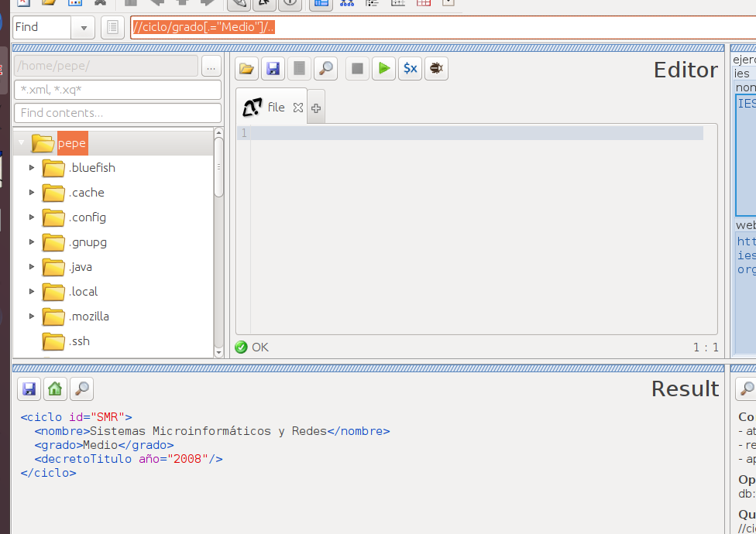This screenshot has width=756, height=534.
Task: Select the .cache folder name
Action: 86,193
